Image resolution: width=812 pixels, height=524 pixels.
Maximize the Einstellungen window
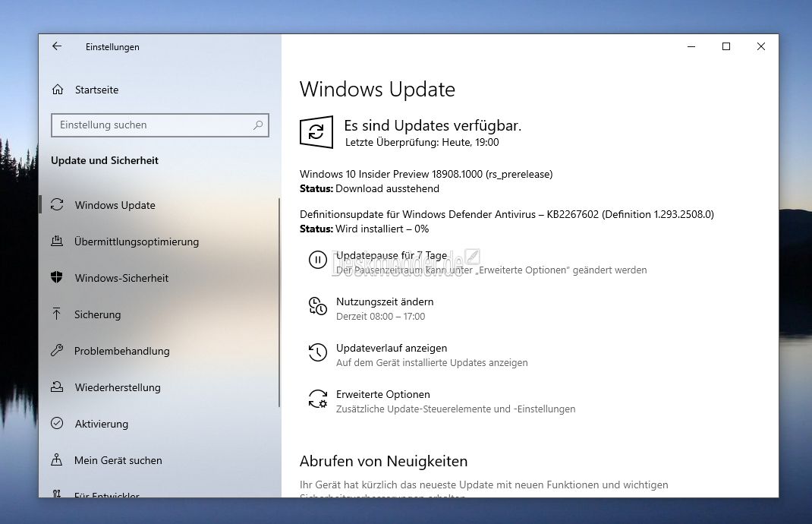pos(726,46)
